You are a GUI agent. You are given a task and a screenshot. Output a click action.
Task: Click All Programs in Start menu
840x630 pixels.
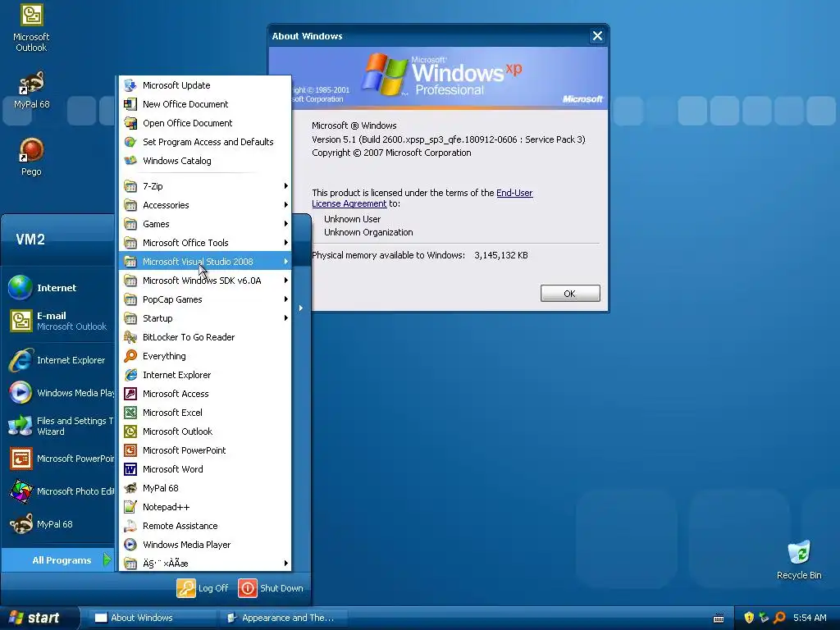click(58, 559)
